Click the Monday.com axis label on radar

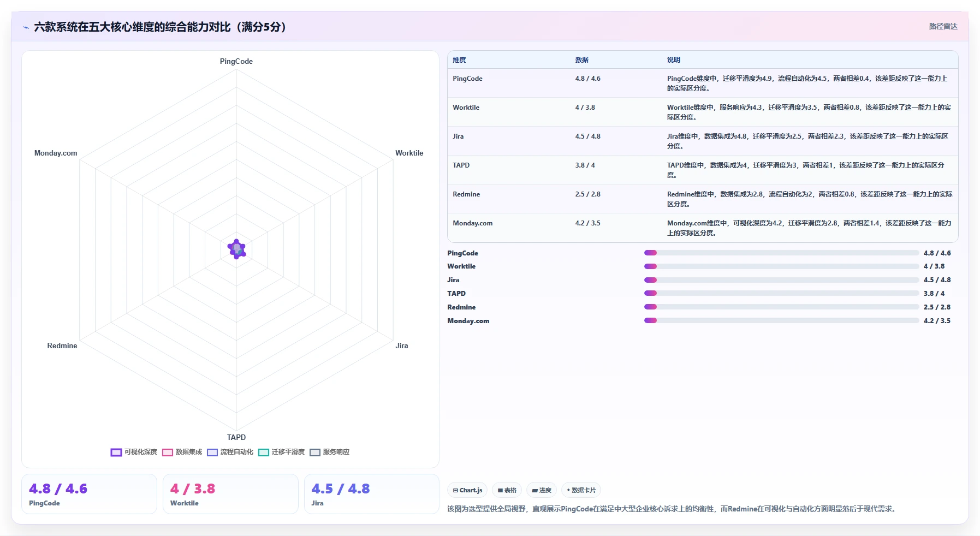click(x=56, y=153)
